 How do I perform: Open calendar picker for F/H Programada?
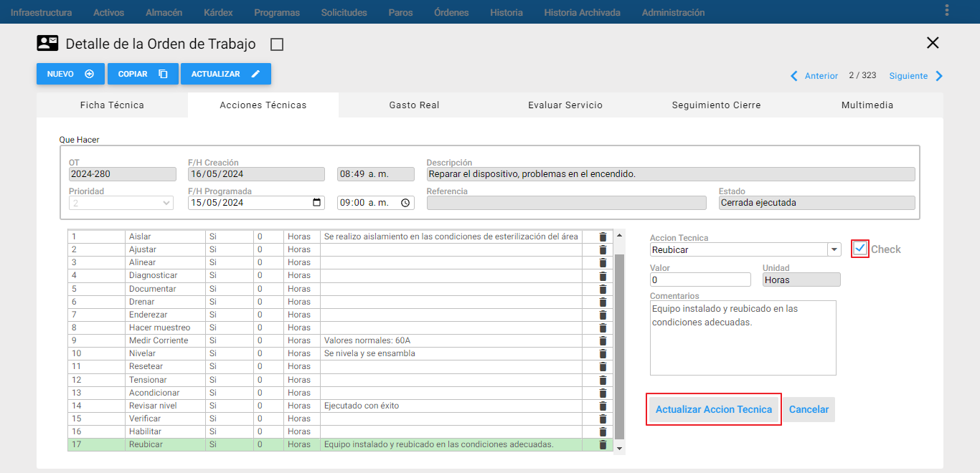[317, 203]
